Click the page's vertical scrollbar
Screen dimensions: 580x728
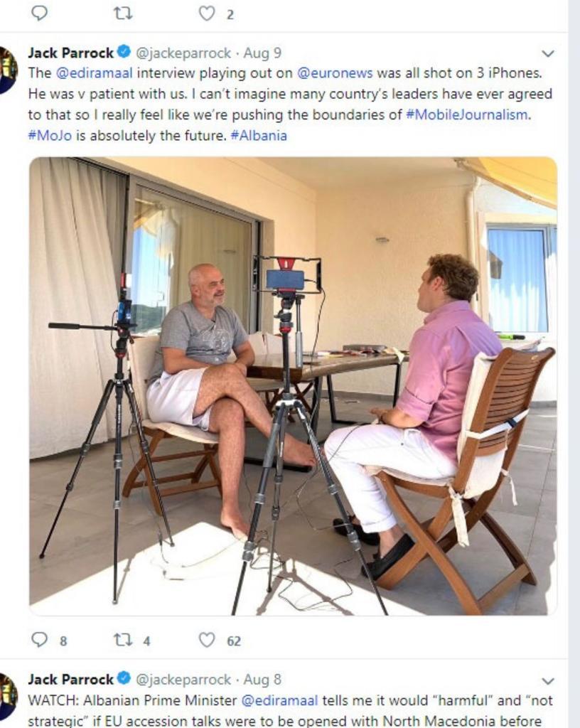574,355
